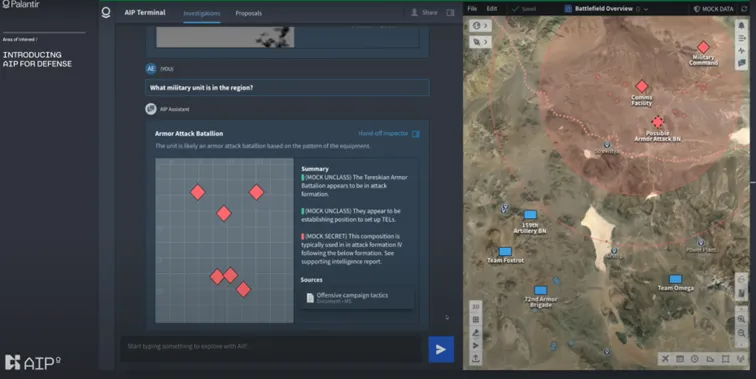756x379 pixels.
Task: Click the export upload icon on map
Action: click(475, 358)
